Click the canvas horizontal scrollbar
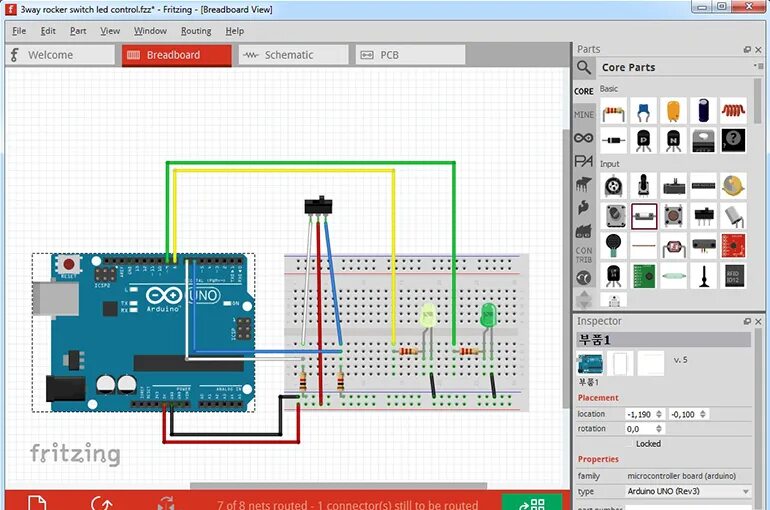The height and width of the screenshot is (510, 770). pyautogui.click(x=338, y=486)
